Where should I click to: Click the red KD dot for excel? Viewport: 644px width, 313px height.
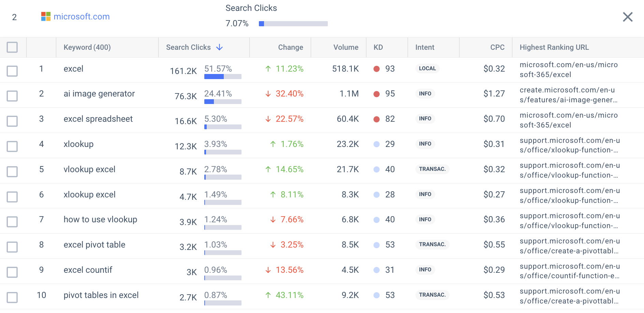[x=377, y=69]
